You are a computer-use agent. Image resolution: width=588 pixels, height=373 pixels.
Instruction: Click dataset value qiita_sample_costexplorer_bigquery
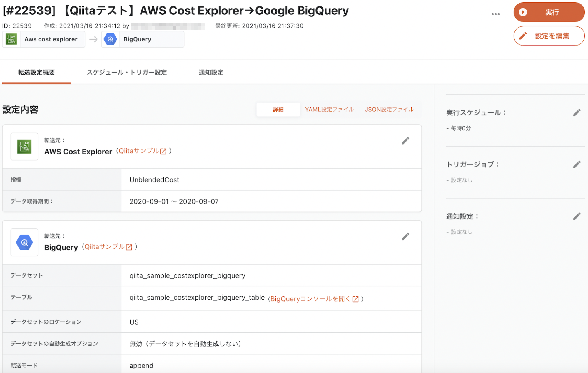pos(187,275)
